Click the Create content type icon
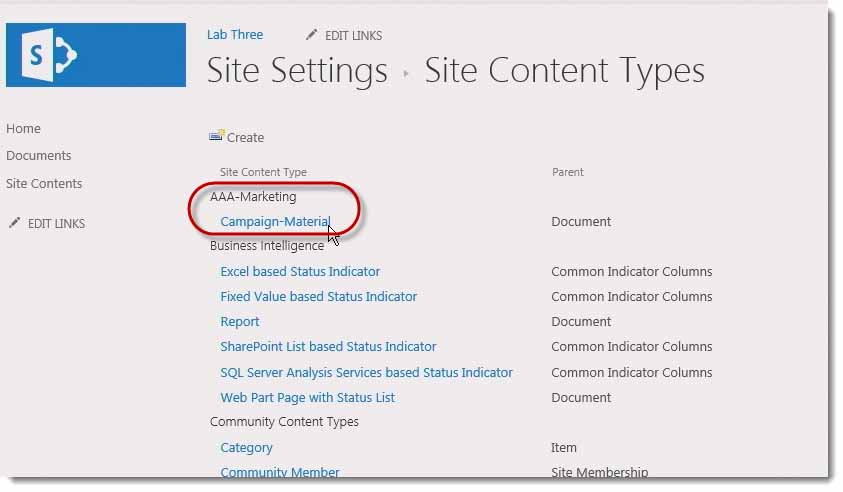Screen dimensions: 843x492 coord(216,137)
